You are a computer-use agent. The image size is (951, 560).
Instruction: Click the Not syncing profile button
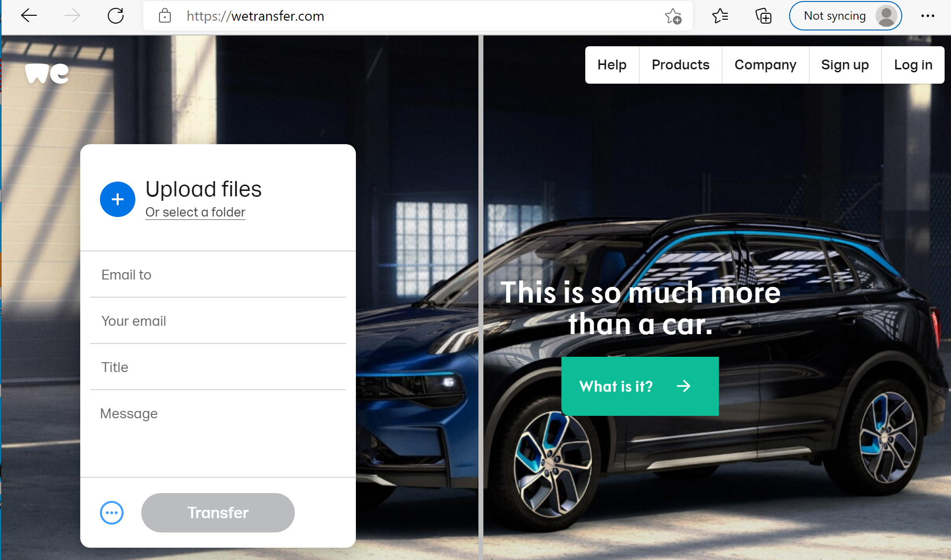845,16
